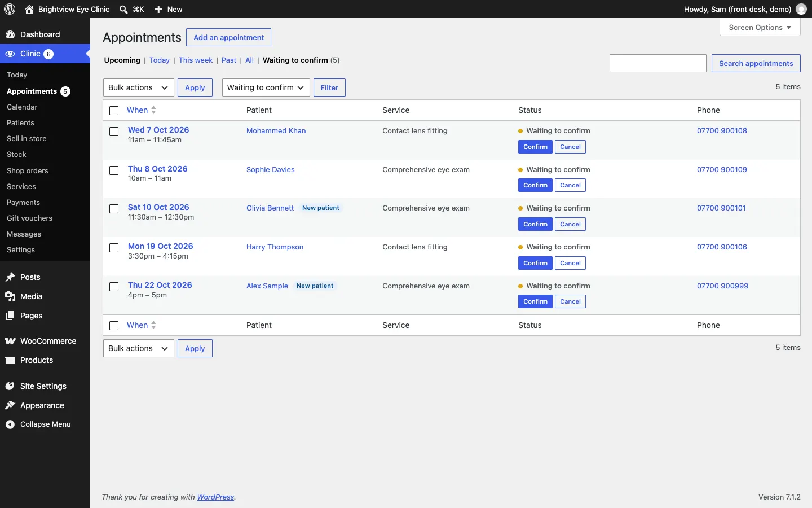This screenshot has width=812, height=508.
Task: Click the user avatar icon in the top bar
Action: pyautogui.click(x=801, y=9)
